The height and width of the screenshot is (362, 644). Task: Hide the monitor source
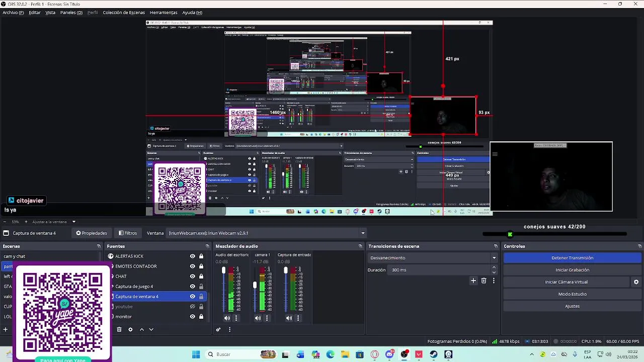(192, 317)
